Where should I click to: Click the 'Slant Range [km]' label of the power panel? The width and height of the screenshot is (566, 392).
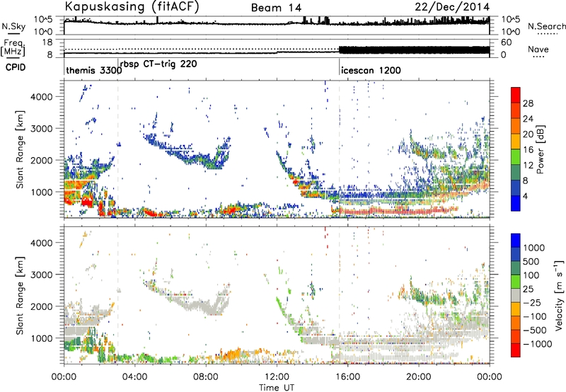pyautogui.click(x=20, y=149)
